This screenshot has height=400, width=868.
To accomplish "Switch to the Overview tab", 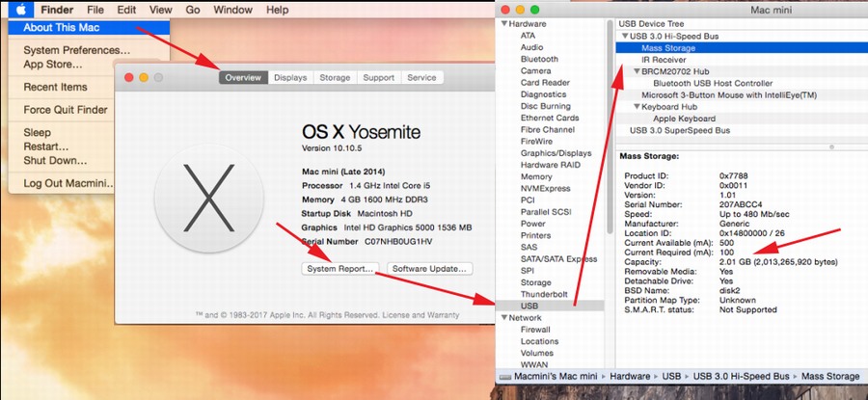I will (243, 77).
